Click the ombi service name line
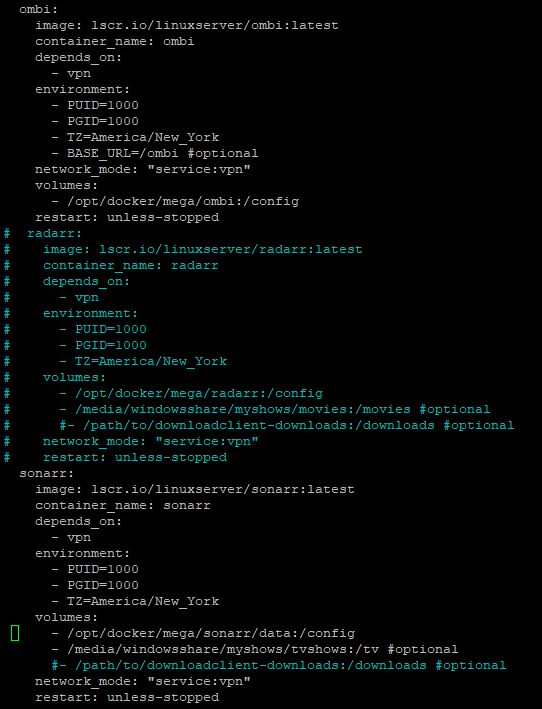 tap(39, 9)
